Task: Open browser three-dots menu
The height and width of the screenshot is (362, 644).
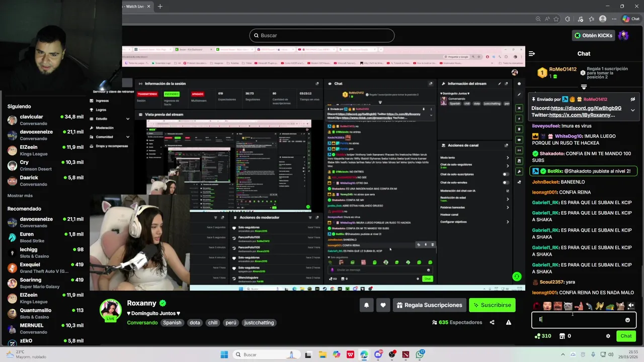Action: pos(614,19)
